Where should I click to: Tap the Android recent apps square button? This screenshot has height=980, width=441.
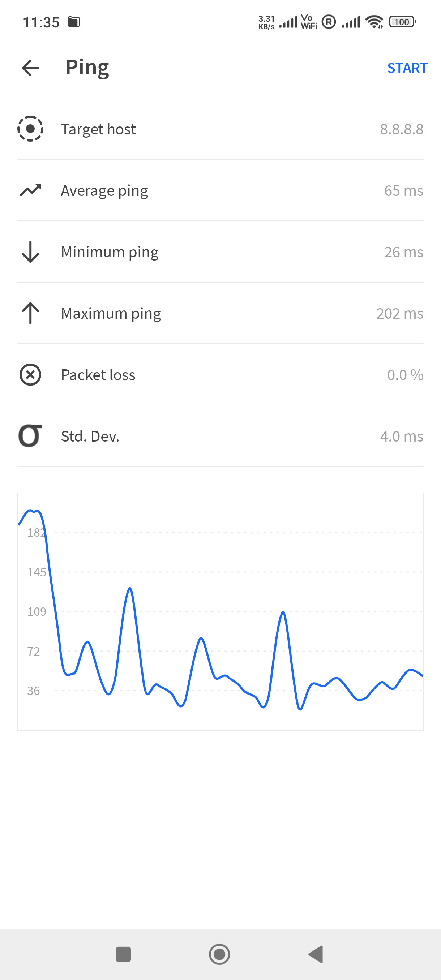123,954
